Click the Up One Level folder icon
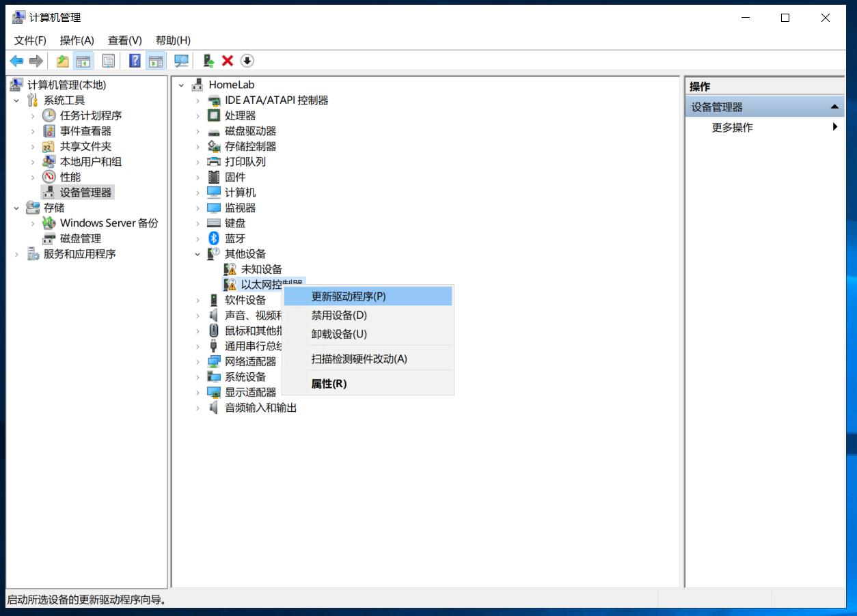857x616 pixels. 62,61
